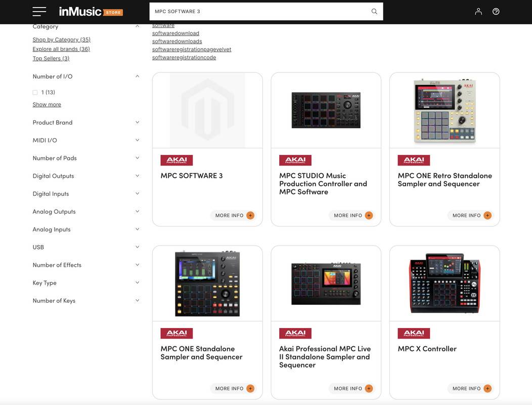This screenshot has height=405, width=532.
Task: Check the '1 (13)' Number of I/O checkbox
Action: 35,93
